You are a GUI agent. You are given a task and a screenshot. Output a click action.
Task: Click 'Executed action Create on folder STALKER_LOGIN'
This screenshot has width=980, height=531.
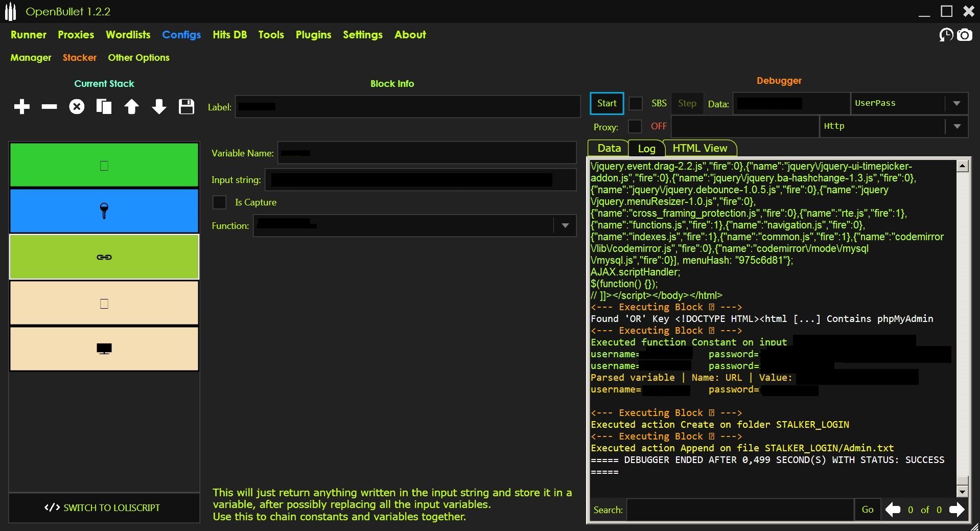click(x=720, y=425)
